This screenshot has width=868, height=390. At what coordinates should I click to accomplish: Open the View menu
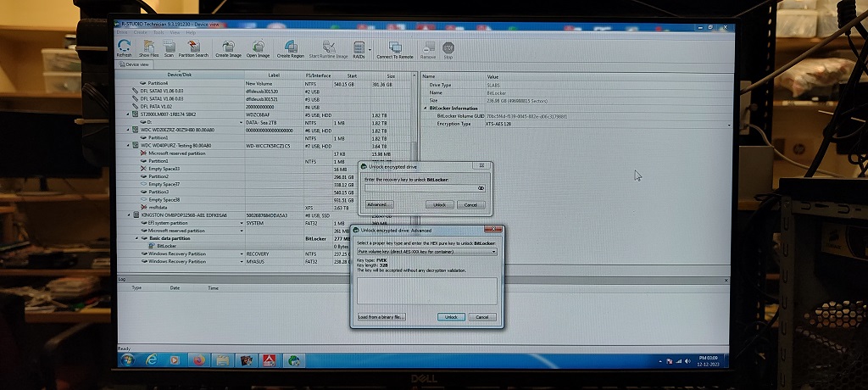(x=175, y=33)
